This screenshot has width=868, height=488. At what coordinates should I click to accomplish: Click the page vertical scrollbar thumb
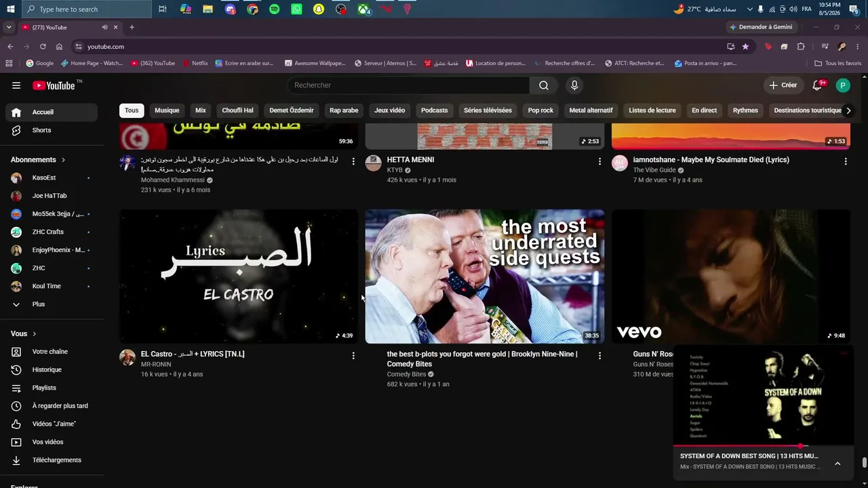[864, 463]
